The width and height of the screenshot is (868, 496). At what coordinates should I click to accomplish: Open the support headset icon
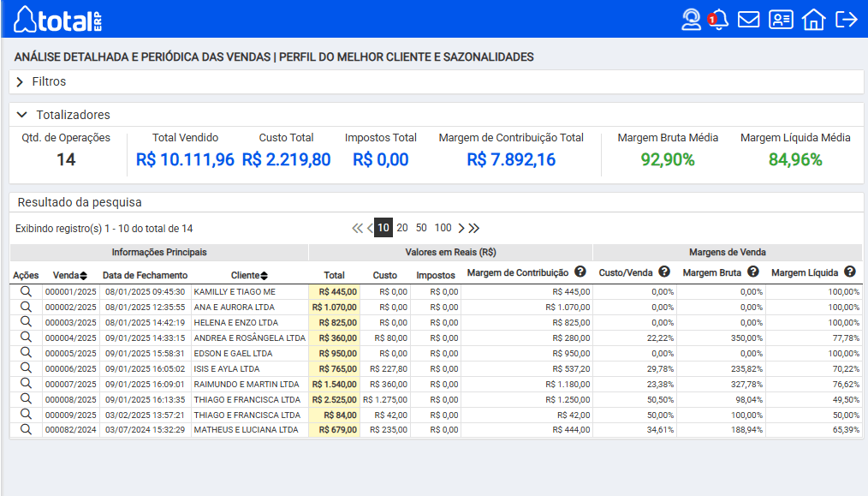(691, 19)
